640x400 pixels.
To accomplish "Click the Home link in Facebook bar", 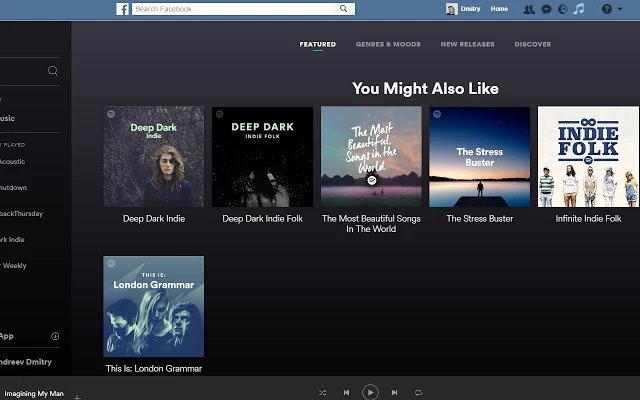I will pyautogui.click(x=499, y=9).
